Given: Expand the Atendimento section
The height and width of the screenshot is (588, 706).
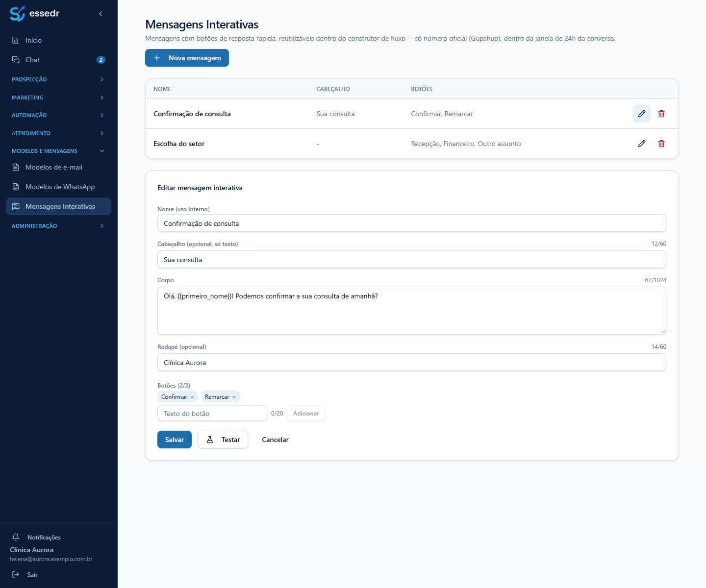Looking at the screenshot, I should (59, 133).
